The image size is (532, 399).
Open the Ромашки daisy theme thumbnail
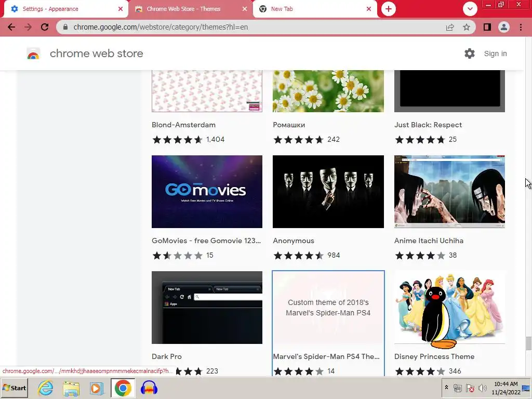[x=328, y=91]
